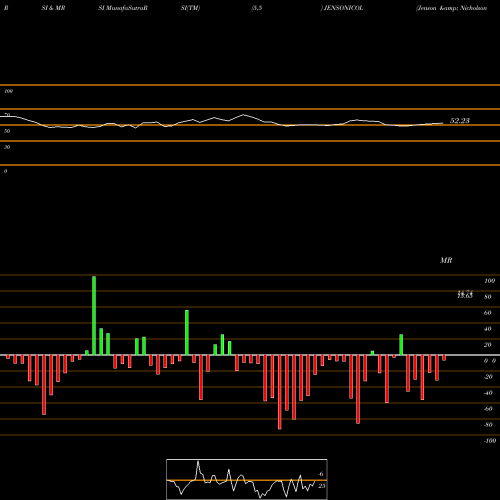The width and height of the screenshot is (500, 500).
Task: Click the MR axis label -20
Action: point(488,377)
